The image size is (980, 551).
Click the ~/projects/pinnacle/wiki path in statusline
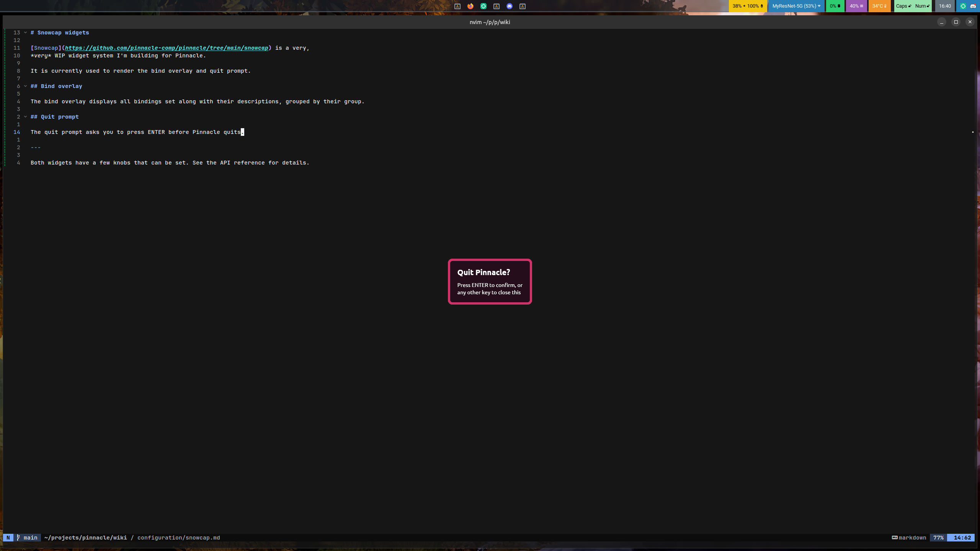[85, 538]
